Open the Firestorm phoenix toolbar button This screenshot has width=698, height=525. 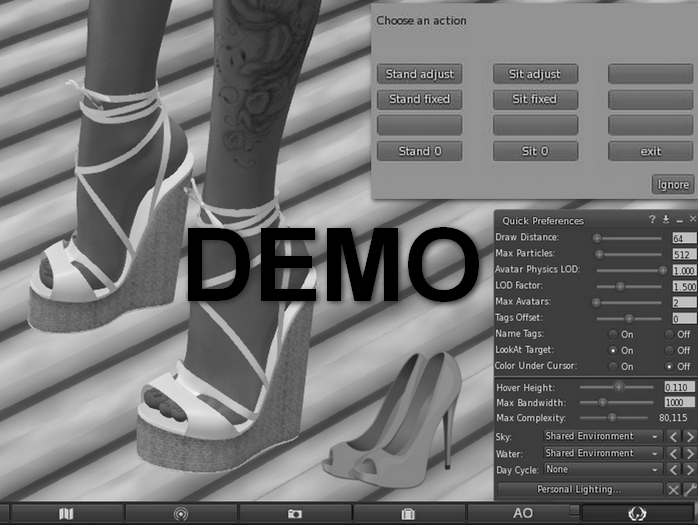tap(637, 514)
